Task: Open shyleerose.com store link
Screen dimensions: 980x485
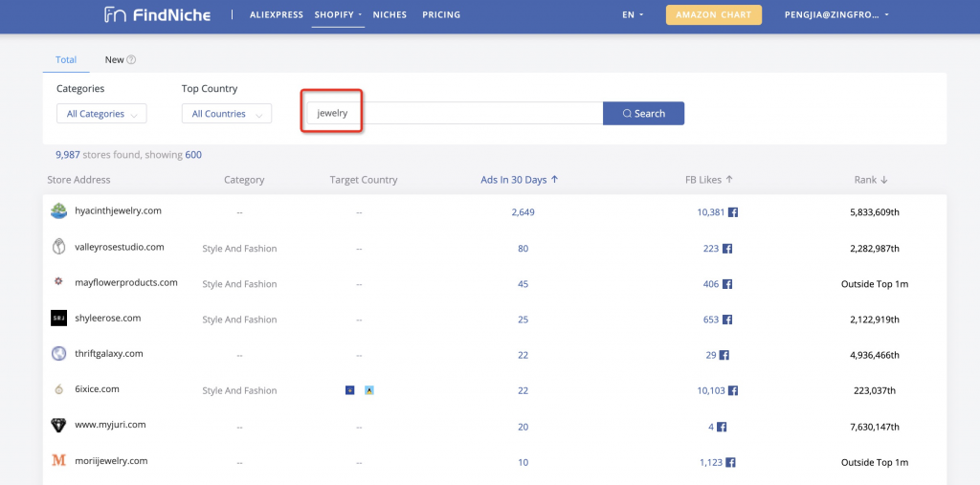Action: [x=107, y=319]
